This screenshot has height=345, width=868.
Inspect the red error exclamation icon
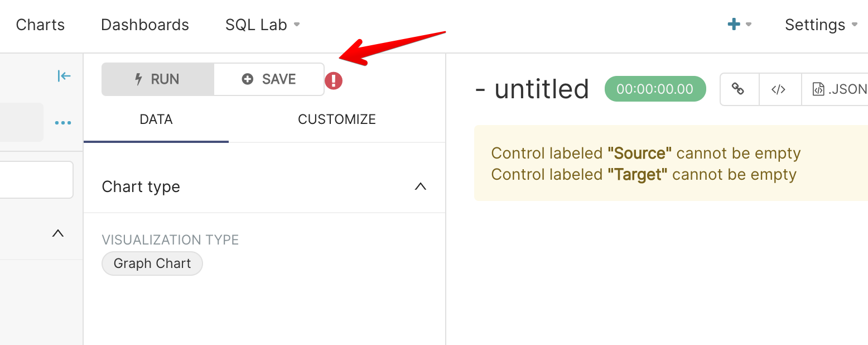point(333,80)
